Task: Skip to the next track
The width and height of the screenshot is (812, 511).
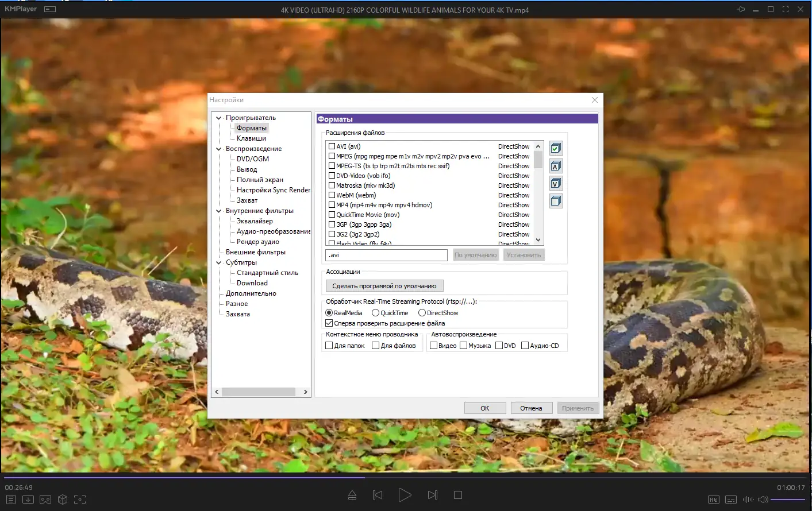Action: coord(433,495)
